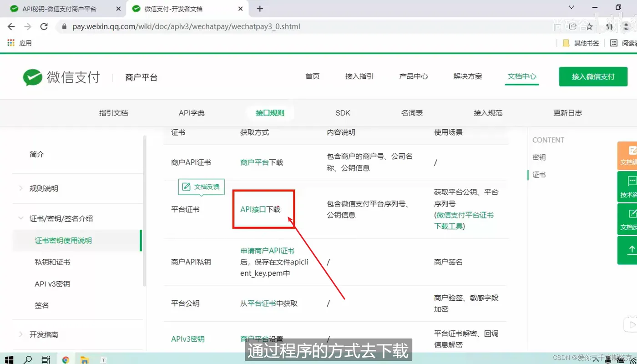Click the green 技术咨询 chat widget
The width and height of the screenshot is (637, 364).
tap(627, 187)
